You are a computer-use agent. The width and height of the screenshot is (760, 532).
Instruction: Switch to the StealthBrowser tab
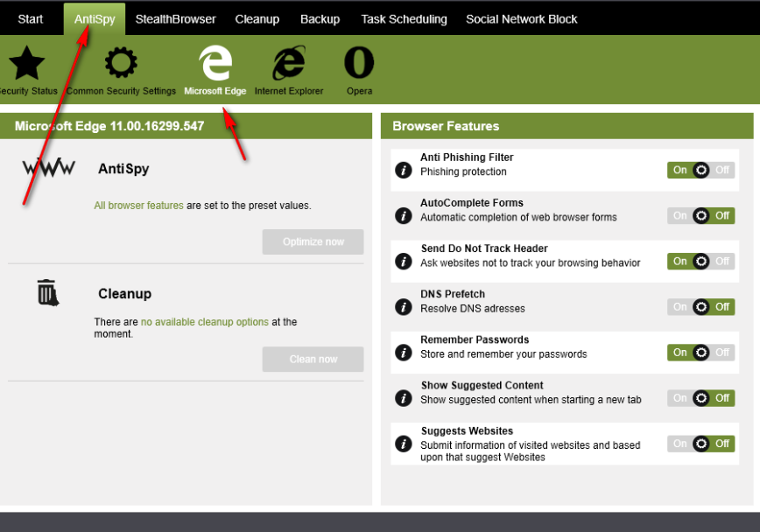coord(175,19)
